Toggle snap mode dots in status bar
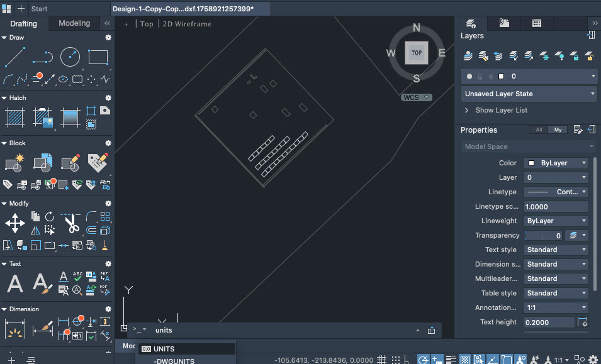 point(395,360)
